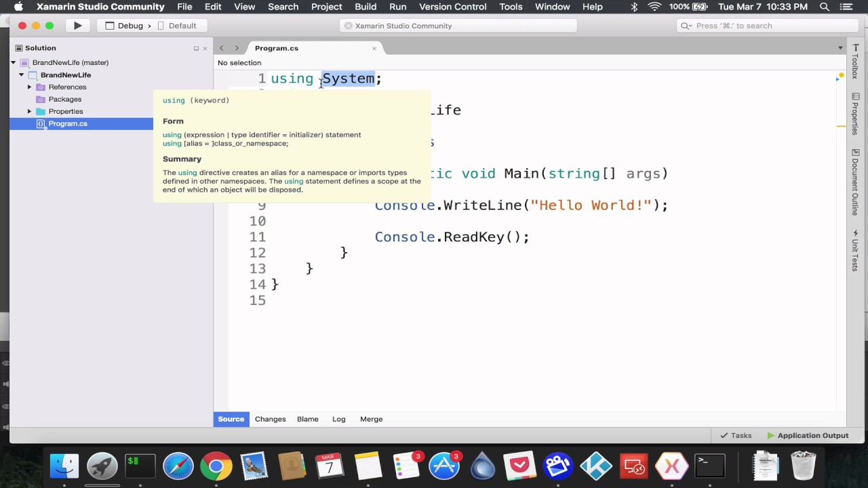Open the Xamarin Studio Community app menu
The width and height of the screenshot is (868, 488).
(100, 7)
